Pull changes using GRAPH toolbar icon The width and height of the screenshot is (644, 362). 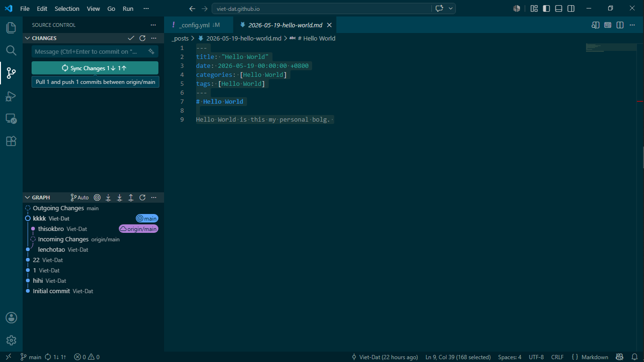(x=120, y=197)
